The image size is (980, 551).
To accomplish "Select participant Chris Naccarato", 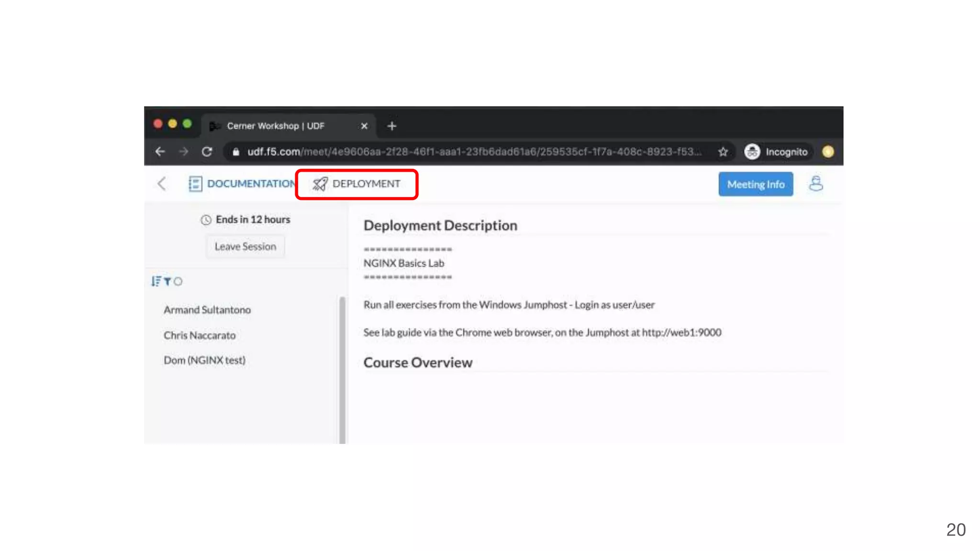I will coord(200,336).
